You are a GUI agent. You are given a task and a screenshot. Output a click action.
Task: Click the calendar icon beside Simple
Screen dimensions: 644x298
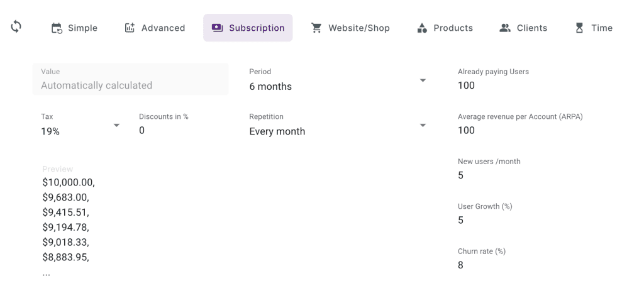57,28
